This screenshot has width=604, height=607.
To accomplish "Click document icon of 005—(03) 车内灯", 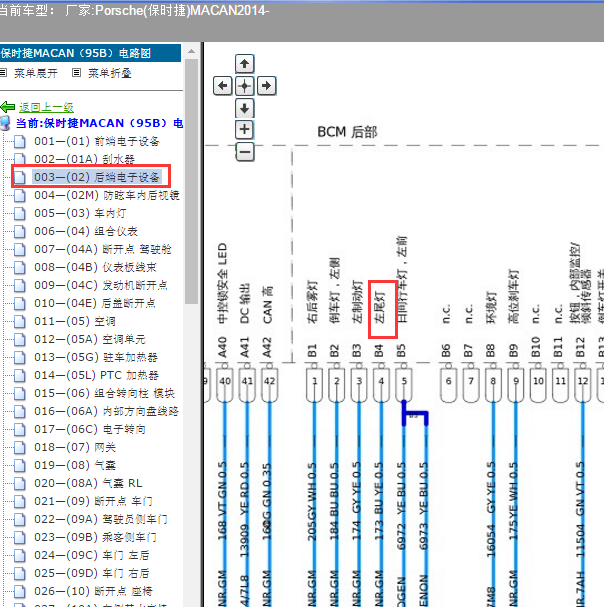I will [x=20, y=213].
